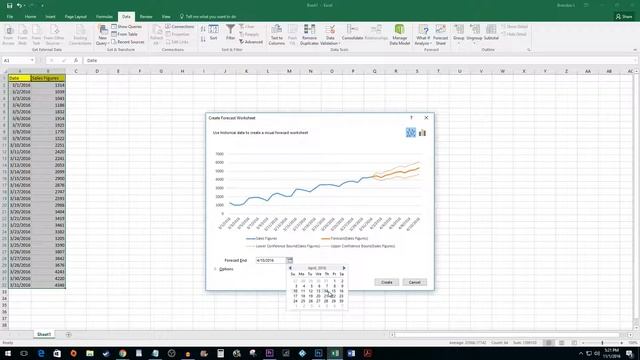Screen dimensions: 640x360
Task: Click Insert Function fx button
Action: [76, 60]
